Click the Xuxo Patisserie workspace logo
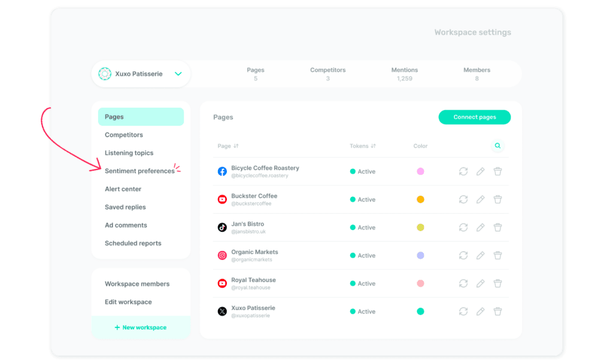Screen dimensions: 613x364 (x=105, y=74)
